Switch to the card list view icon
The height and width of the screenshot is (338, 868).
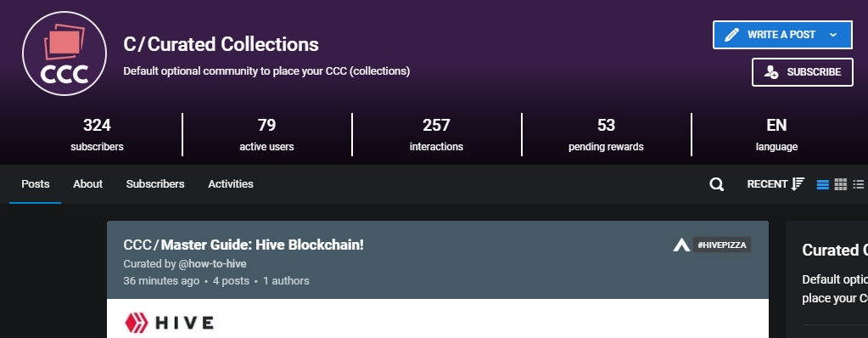(823, 184)
